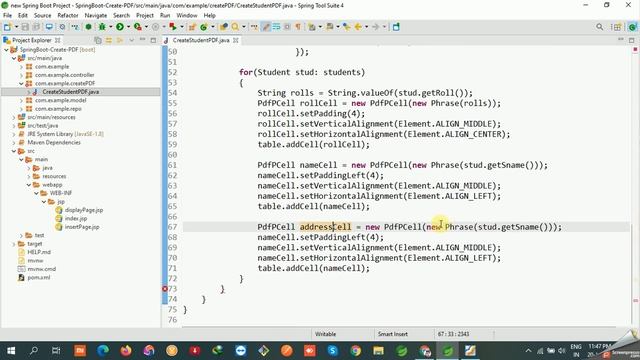Open the Window menu

(187, 15)
